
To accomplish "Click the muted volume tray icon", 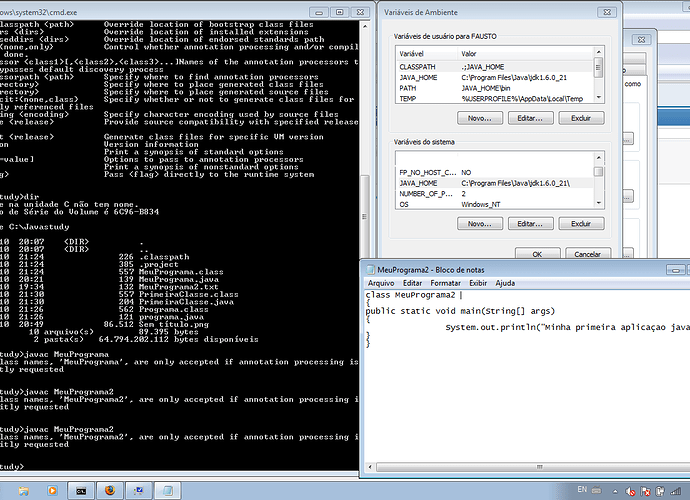I will (x=630, y=491).
